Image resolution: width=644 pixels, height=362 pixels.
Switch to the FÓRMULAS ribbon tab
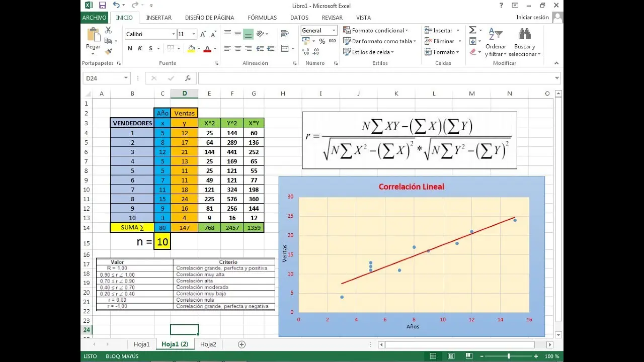[262, 17]
